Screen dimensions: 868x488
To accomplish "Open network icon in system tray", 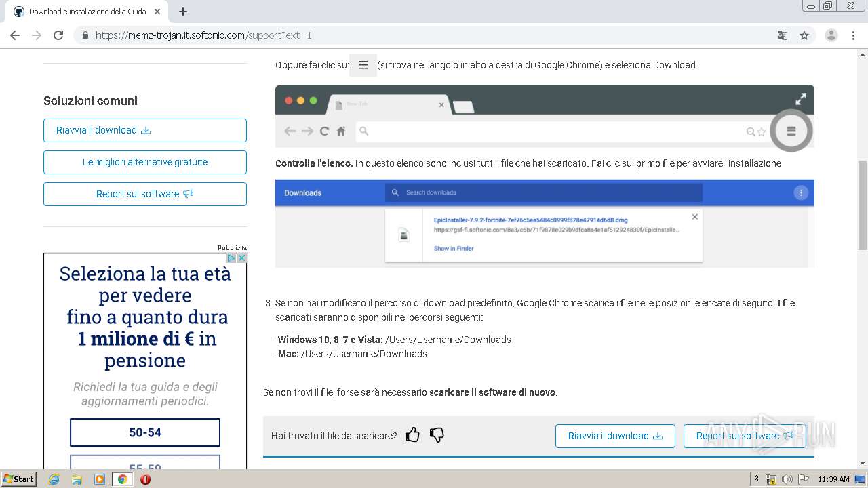I will coord(771,479).
